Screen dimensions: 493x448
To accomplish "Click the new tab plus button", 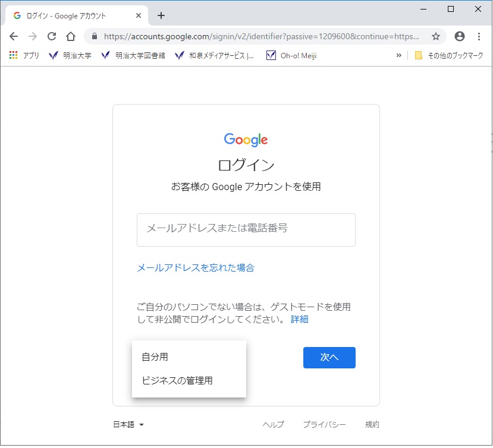I will (x=161, y=15).
